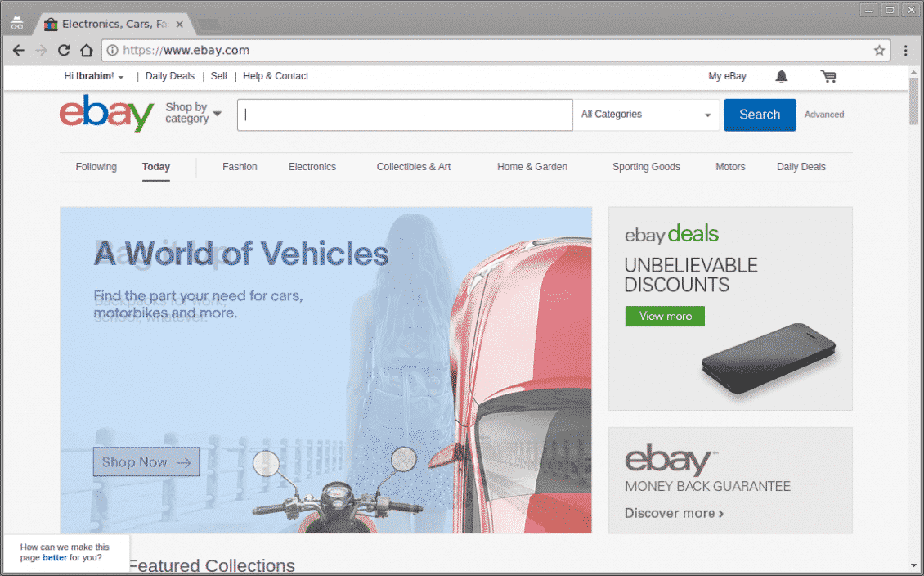Open the Sell link
Image resolution: width=924 pixels, height=576 pixels.
point(218,76)
